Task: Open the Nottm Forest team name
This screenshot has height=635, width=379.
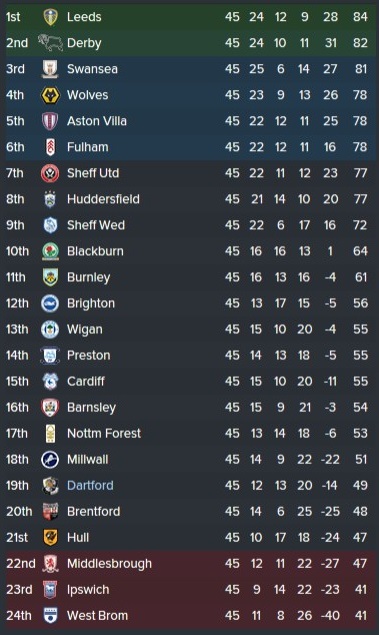Action: (x=104, y=433)
